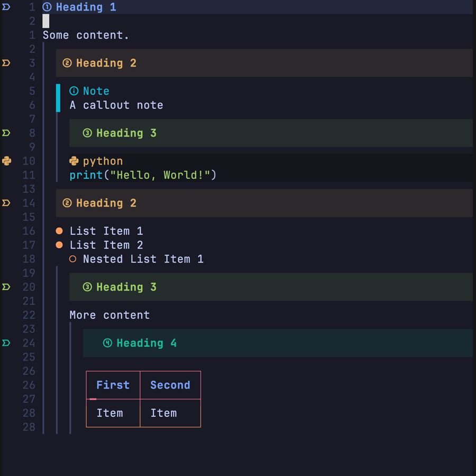Image resolution: width=476 pixels, height=476 pixels.
Task: Click the green gutter marker on line 8
Action: (x=6, y=133)
